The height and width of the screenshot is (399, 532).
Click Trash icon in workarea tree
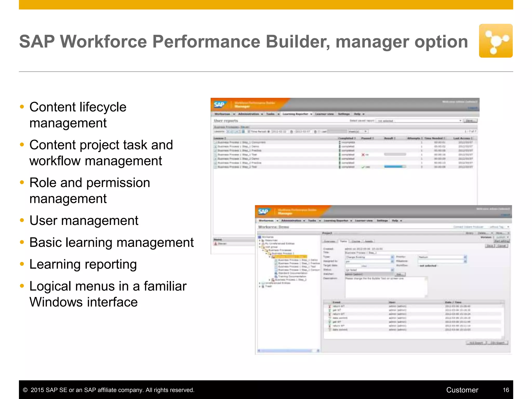263,286
